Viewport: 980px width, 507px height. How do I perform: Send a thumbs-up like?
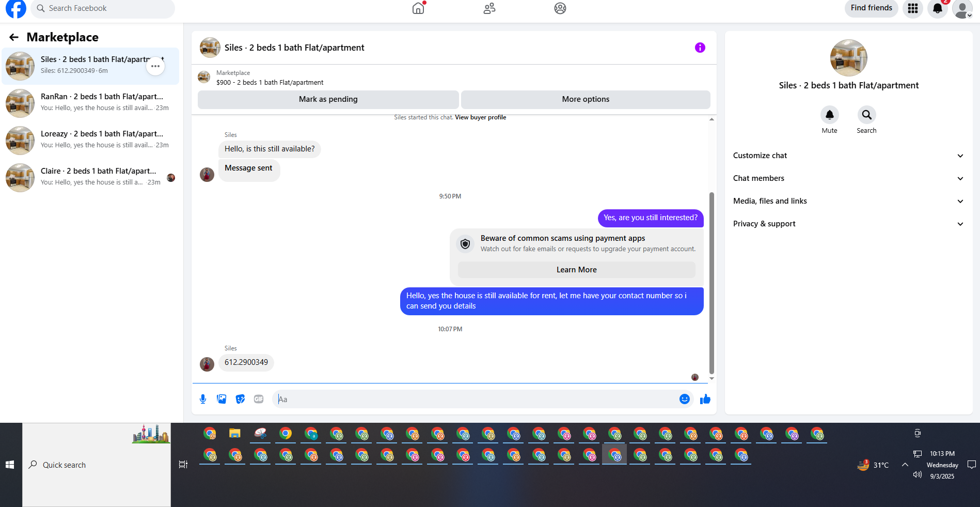click(705, 399)
